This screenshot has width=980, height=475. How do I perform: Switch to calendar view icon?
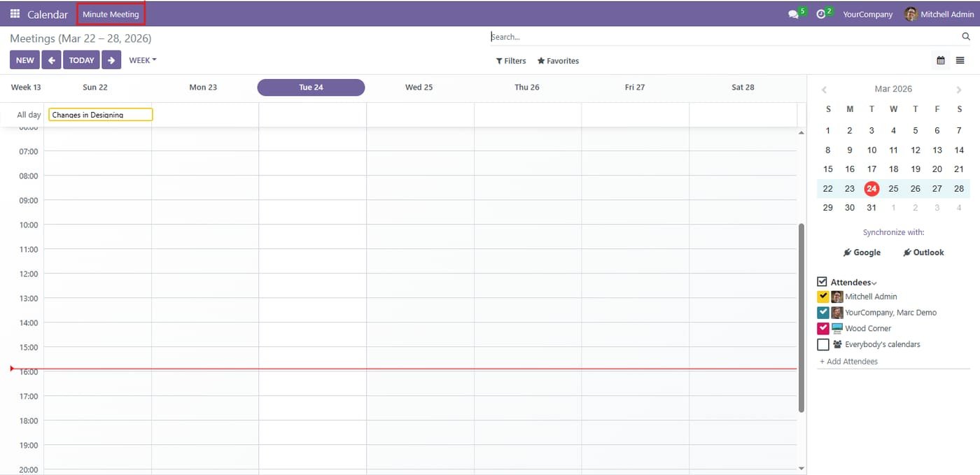941,61
